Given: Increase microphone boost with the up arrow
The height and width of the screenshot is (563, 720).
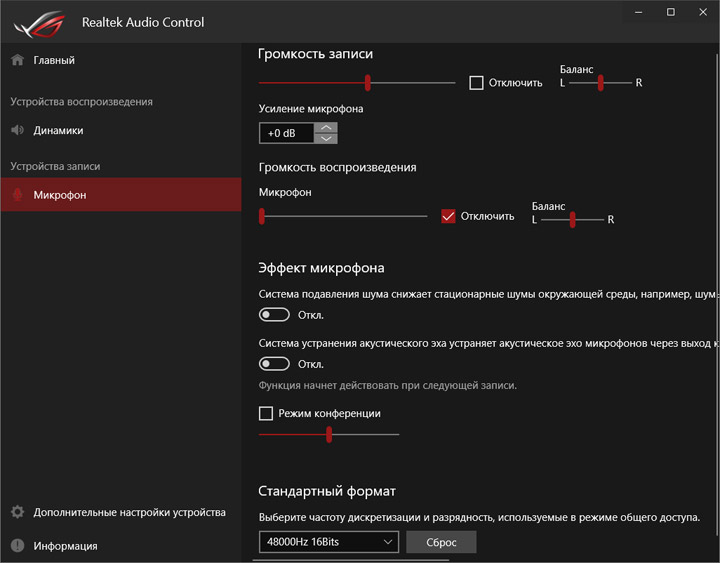Looking at the screenshot, I should (x=326, y=128).
